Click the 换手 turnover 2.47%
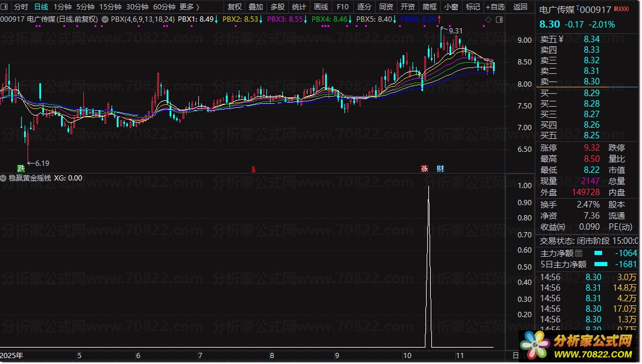The image size is (642, 364). (x=589, y=205)
